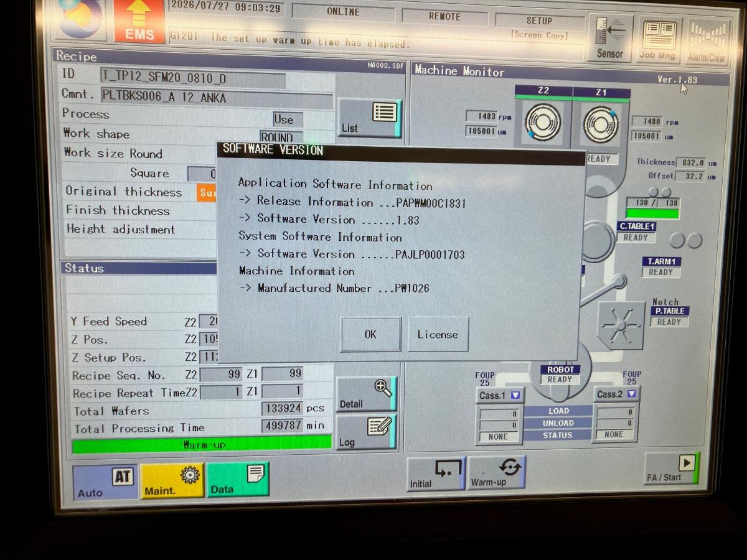Open the recipe List button

[369, 118]
